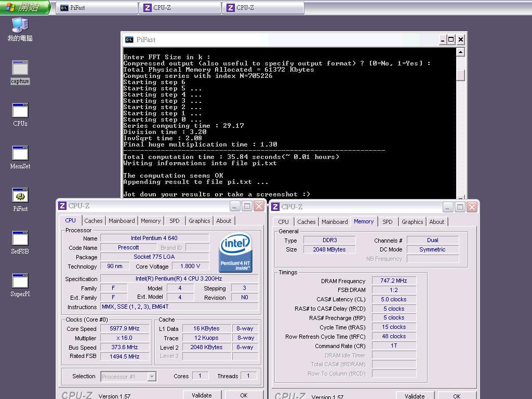Click OK in left CPU-Z window

coord(244,395)
